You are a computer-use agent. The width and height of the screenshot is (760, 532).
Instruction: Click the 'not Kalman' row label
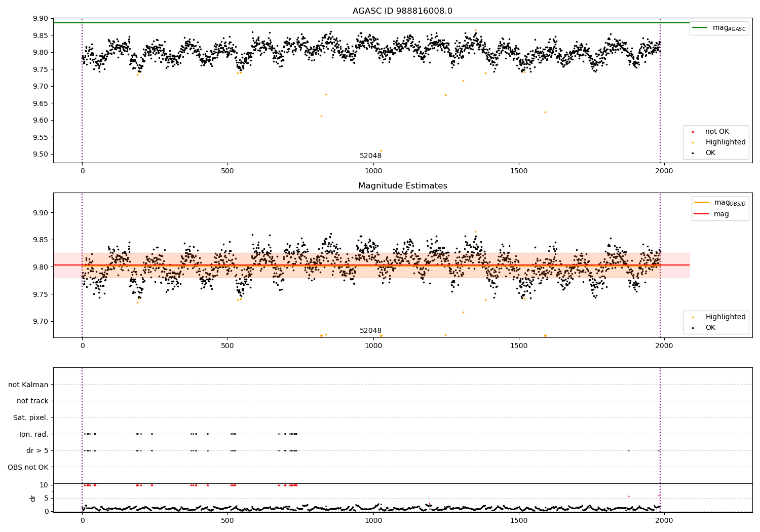pos(28,385)
